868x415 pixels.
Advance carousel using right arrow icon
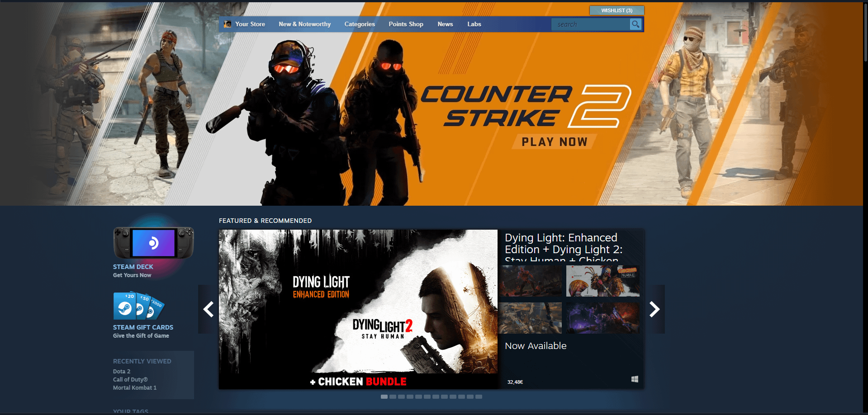[655, 309]
